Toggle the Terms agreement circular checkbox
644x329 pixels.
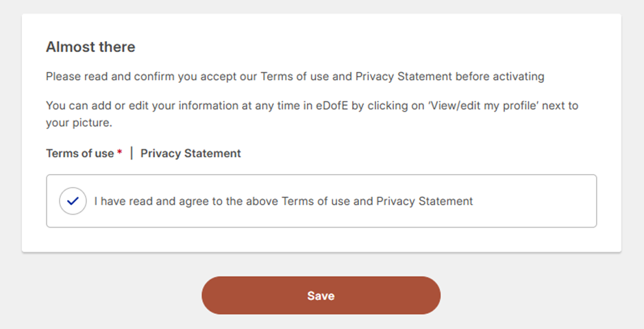[x=73, y=202]
